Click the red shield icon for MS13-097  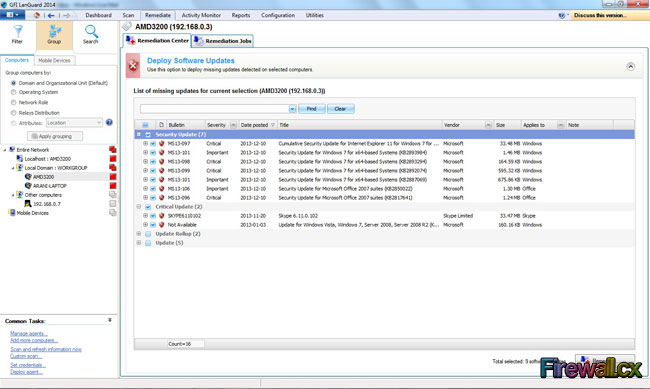click(x=162, y=143)
